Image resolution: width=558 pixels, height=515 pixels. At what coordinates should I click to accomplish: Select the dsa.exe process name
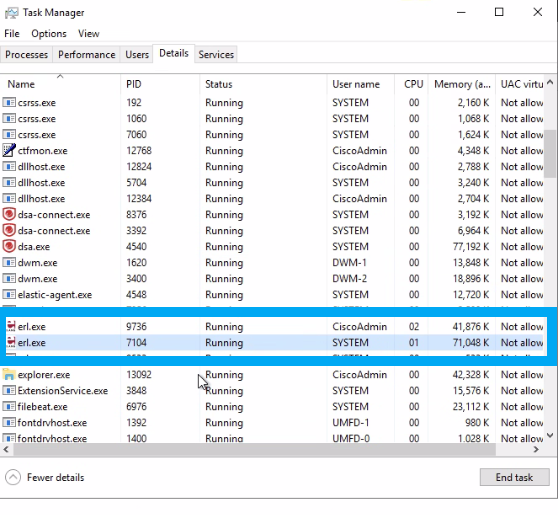coord(34,247)
